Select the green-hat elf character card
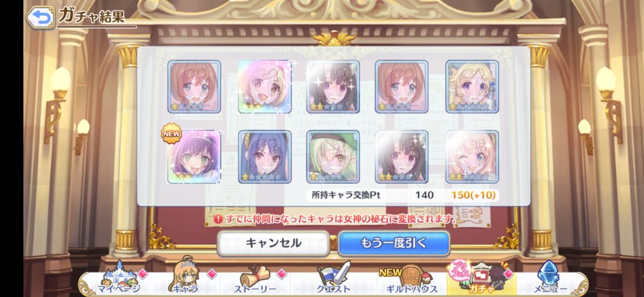Screen dimensions: 644x297 tap(333, 156)
